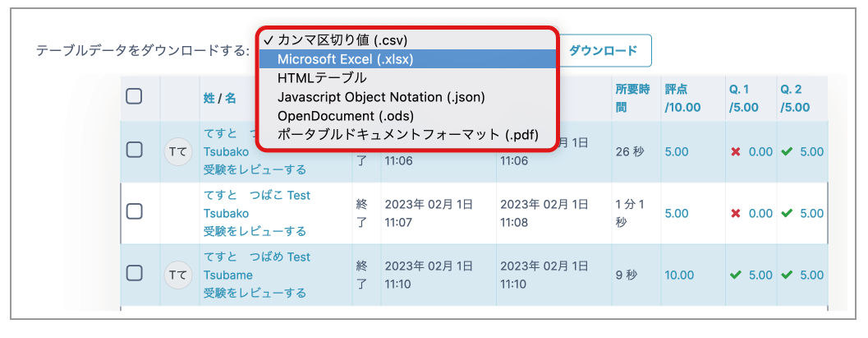Sort by the 評点 /10.00 column header
The image size is (868, 338).
point(683,98)
